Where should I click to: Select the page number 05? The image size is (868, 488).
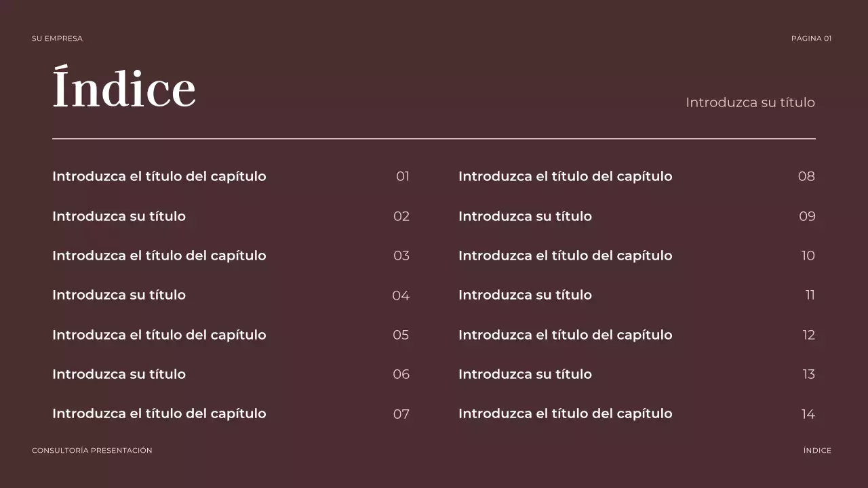(401, 335)
